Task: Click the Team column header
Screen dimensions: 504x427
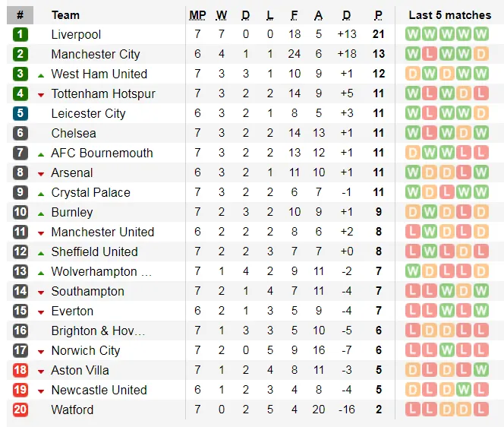Action: click(x=65, y=14)
